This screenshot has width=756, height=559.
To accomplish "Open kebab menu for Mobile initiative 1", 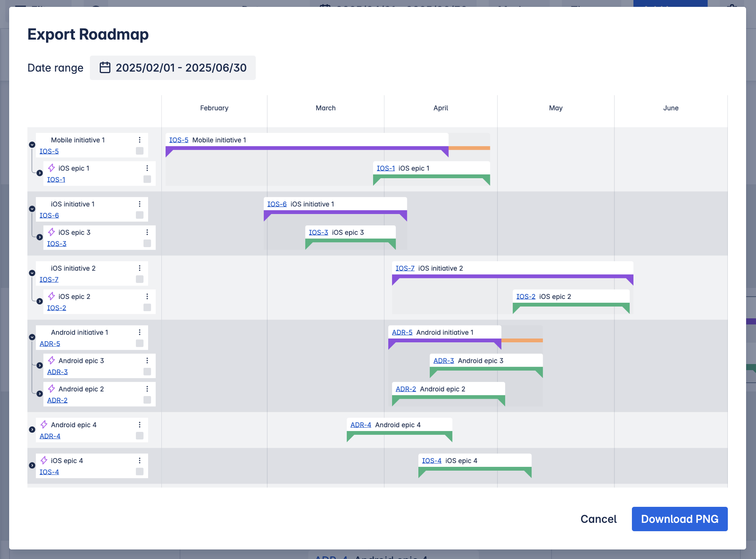I will click(140, 140).
